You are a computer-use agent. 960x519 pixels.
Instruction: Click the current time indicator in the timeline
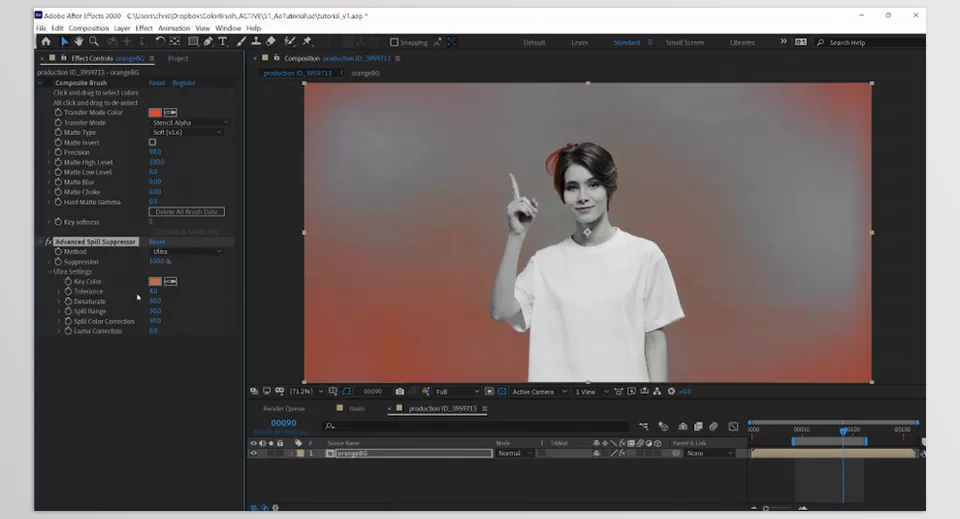843,431
